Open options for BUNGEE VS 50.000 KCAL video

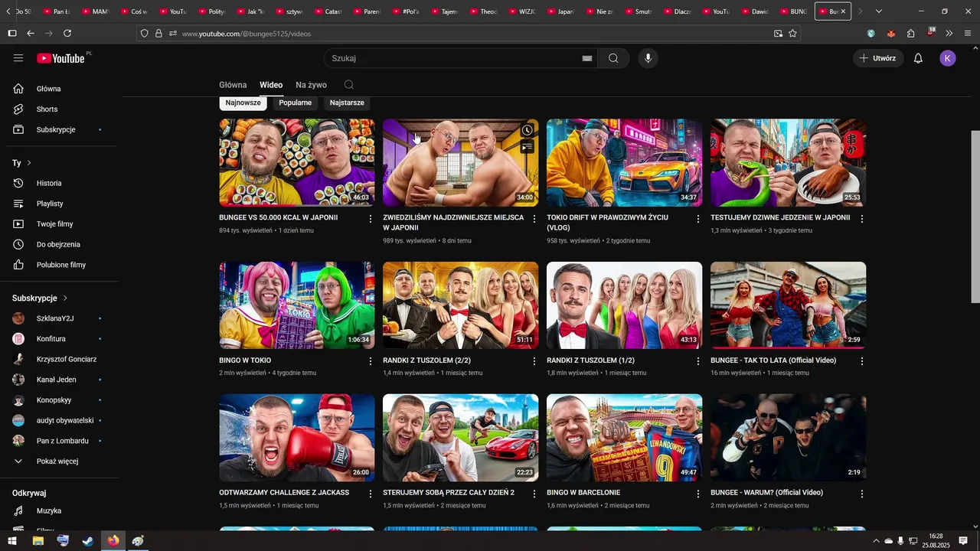point(371,219)
